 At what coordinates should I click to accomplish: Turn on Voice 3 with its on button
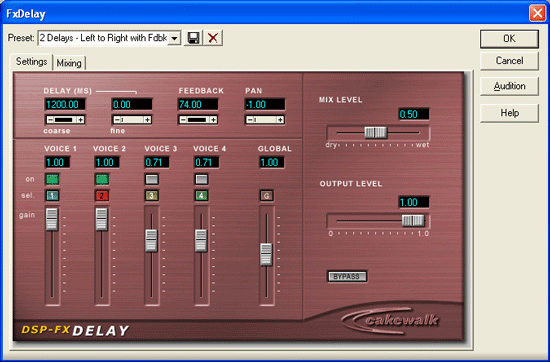coord(152,179)
